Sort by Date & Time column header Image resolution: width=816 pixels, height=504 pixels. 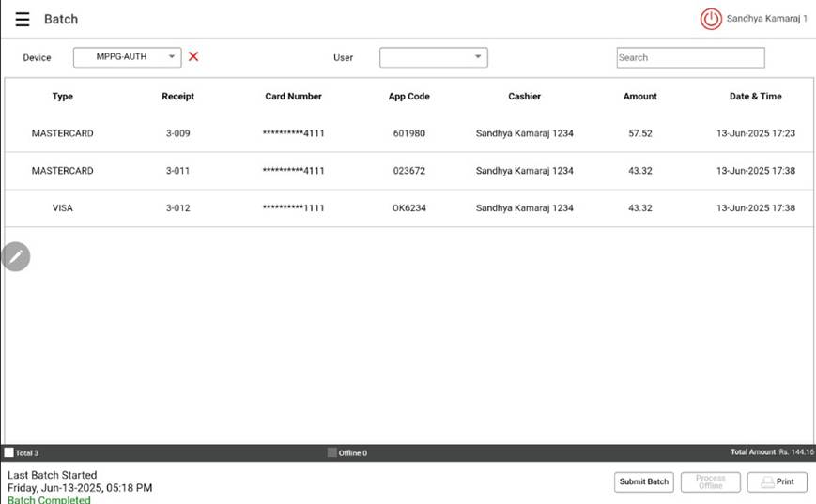point(755,96)
